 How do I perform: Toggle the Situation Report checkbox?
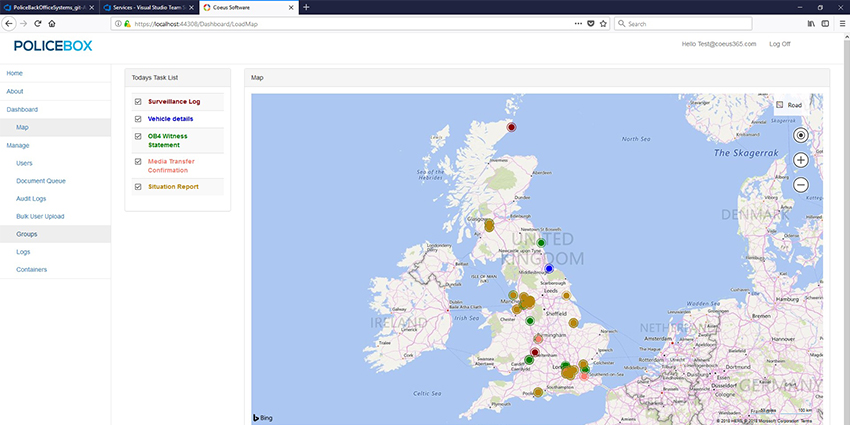138,187
